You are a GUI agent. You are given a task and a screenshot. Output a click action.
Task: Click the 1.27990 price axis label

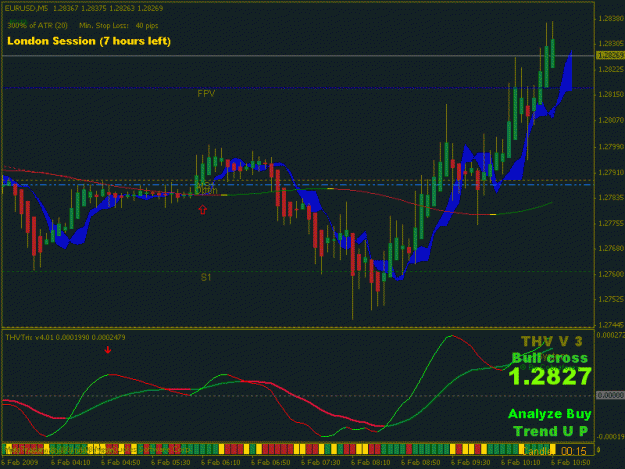point(611,147)
